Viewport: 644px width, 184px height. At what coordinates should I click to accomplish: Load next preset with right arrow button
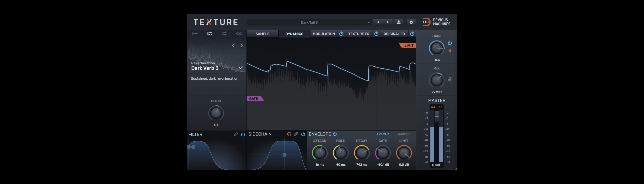pyautogui.click(x=388, y=22)
